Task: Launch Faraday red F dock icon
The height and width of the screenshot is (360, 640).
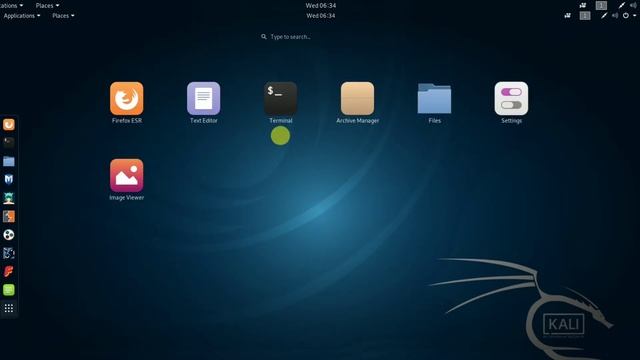Action: tap(9, 271)
